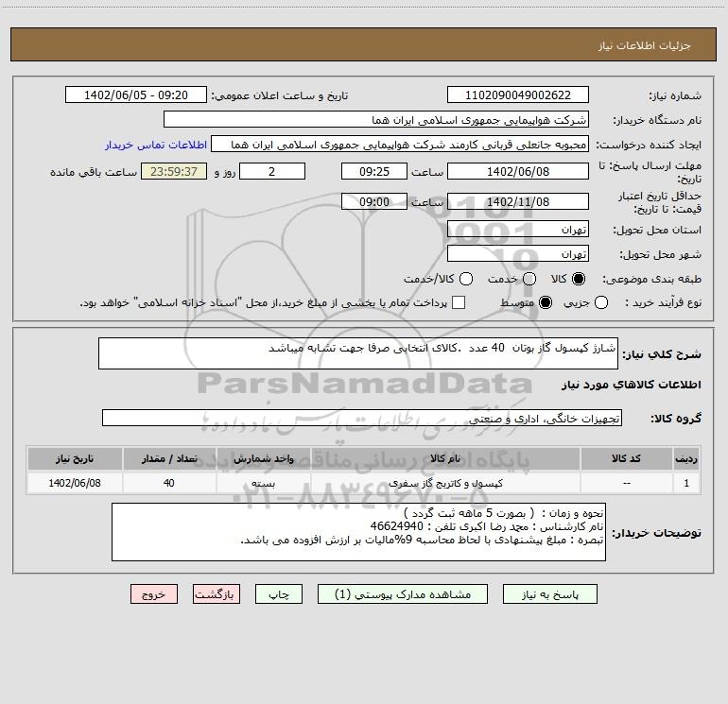Select the جزیی purchase type radio
Screen dimensions: 728x704
pyautogui.click(x=600, y=302)
